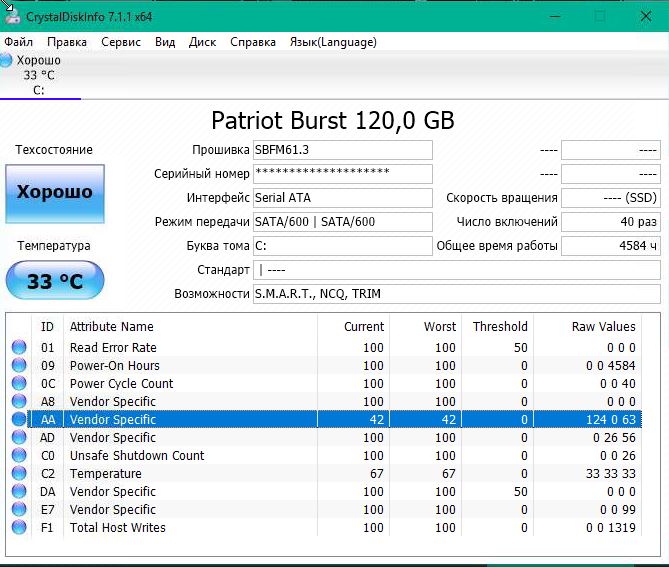Viewport: 669px width, 567px height.
Task: Click the Threshold column header
Action: tap(497, 326)
